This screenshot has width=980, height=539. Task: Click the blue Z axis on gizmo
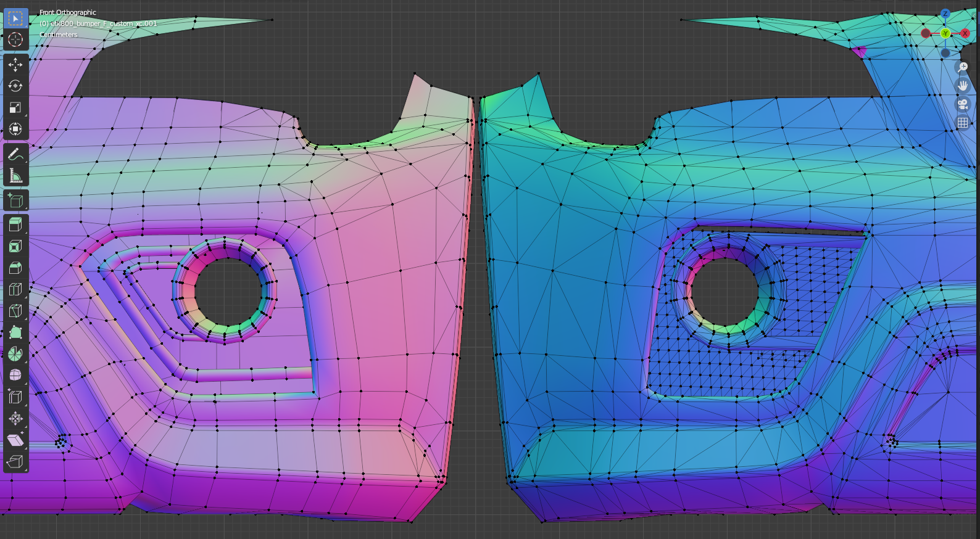(x=945, y=14)
